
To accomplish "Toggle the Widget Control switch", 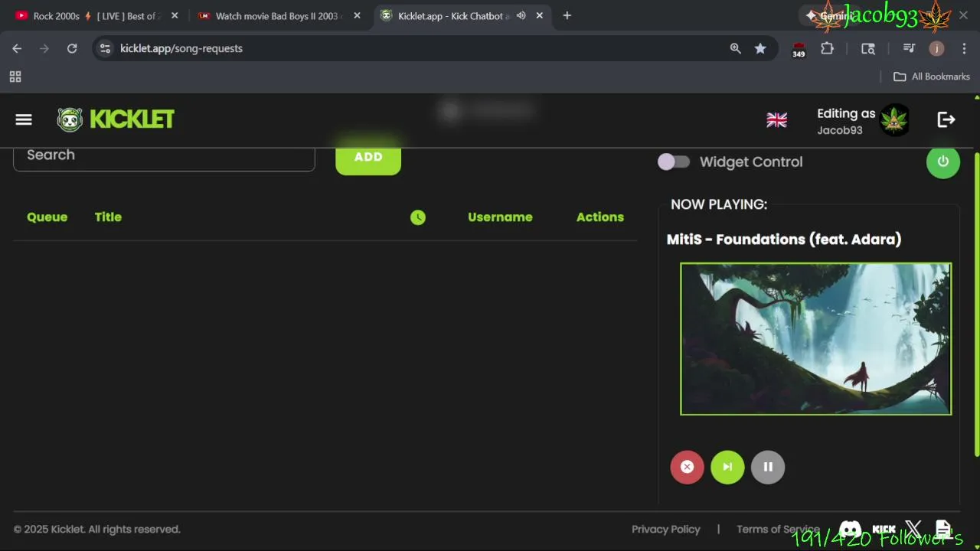I will 674,161.
